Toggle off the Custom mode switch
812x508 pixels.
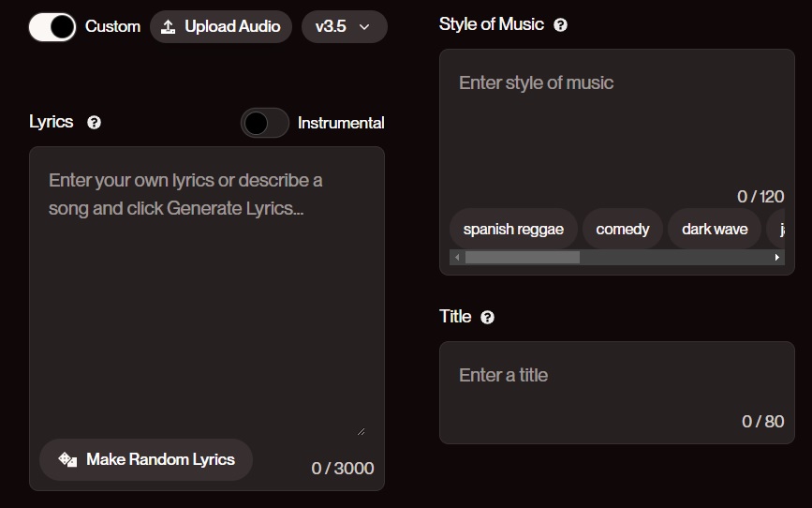tap(52, 27)
